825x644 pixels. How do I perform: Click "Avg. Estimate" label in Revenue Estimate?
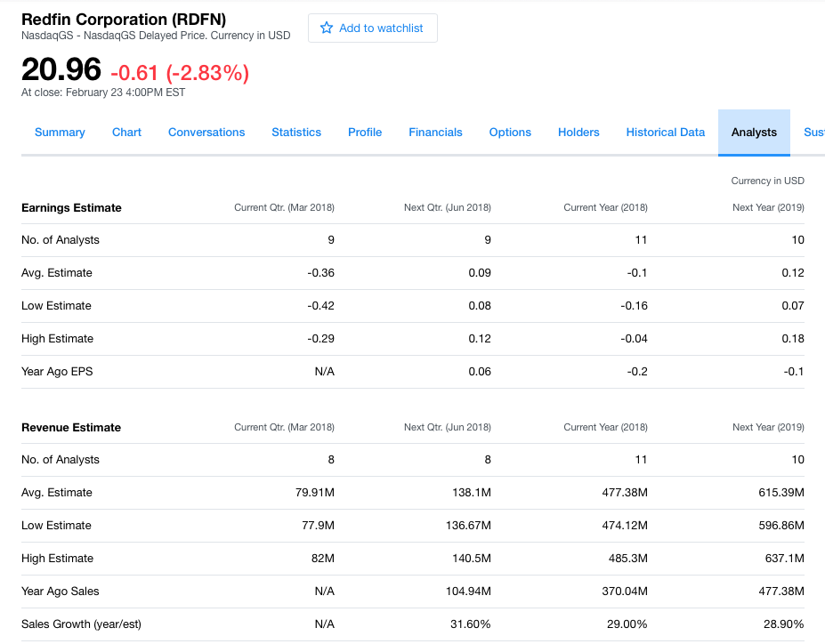point(57,493)
